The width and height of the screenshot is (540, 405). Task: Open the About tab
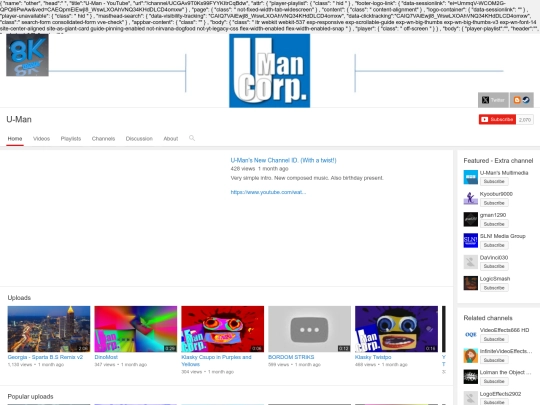[170, 138]
